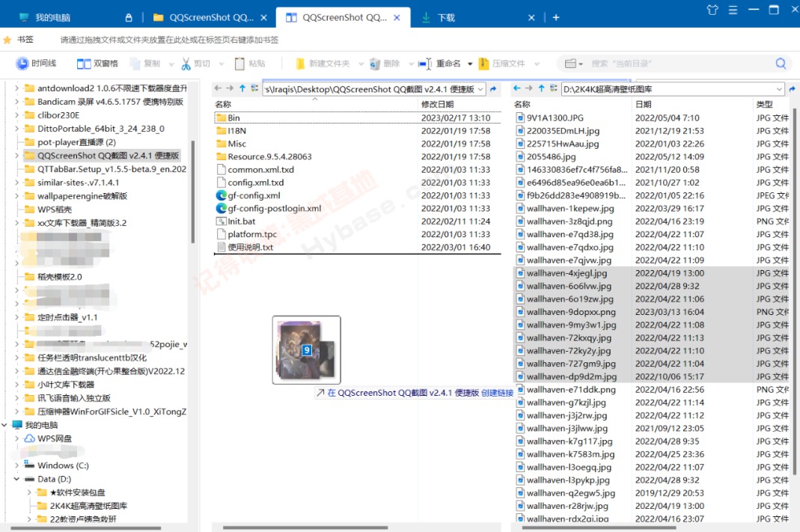Select WPS网盘 in the tree
The height and width of the screenshot is (532, 800).
coord(55,438)
